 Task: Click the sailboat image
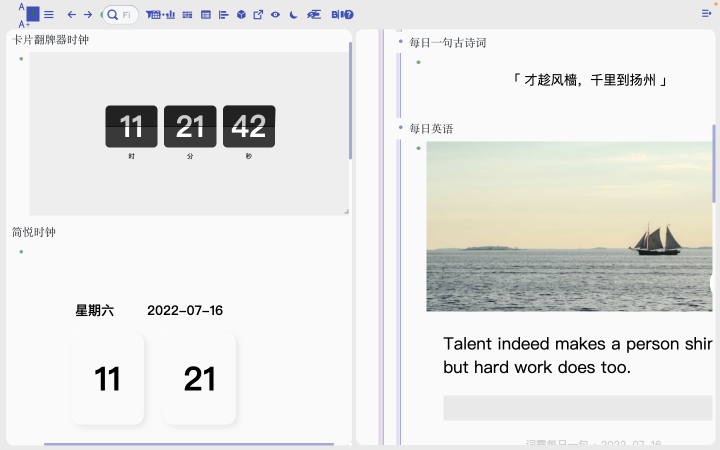(569, 226)
